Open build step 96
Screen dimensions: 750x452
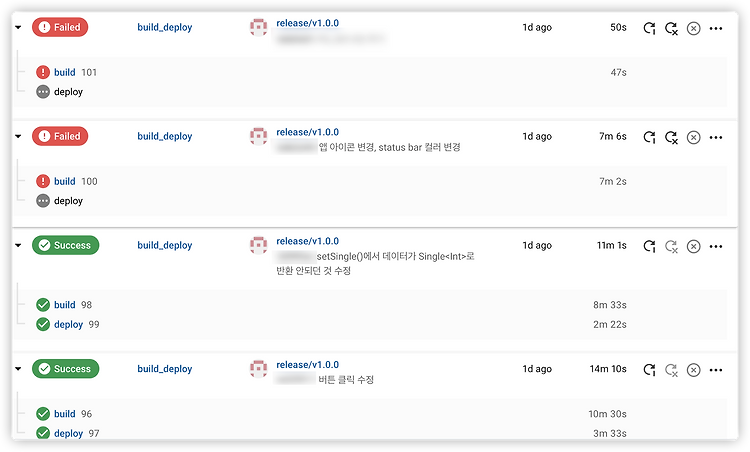coord(65,414)
